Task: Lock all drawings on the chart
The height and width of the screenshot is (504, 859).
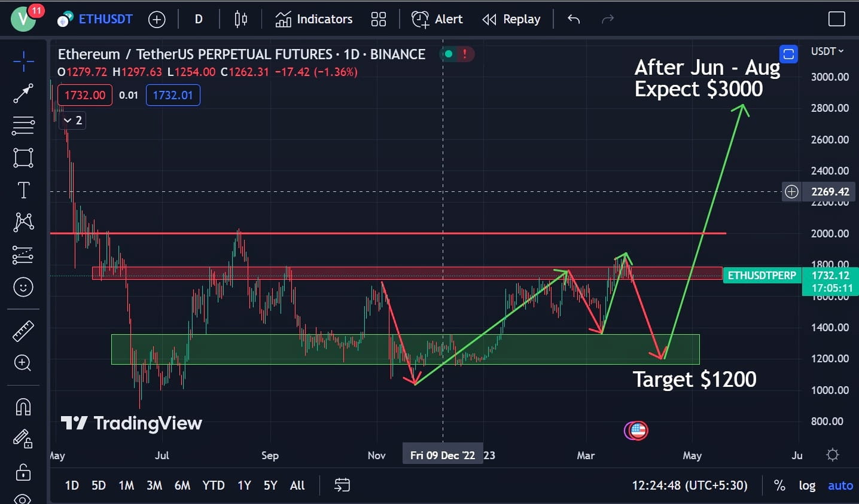Action: click(23, 472)
